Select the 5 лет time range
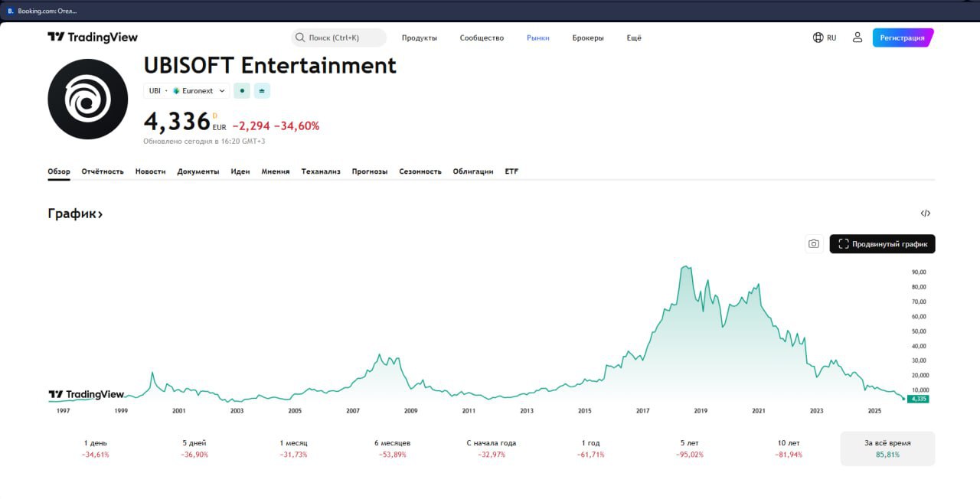980x499 pixels. coord(689,448)
